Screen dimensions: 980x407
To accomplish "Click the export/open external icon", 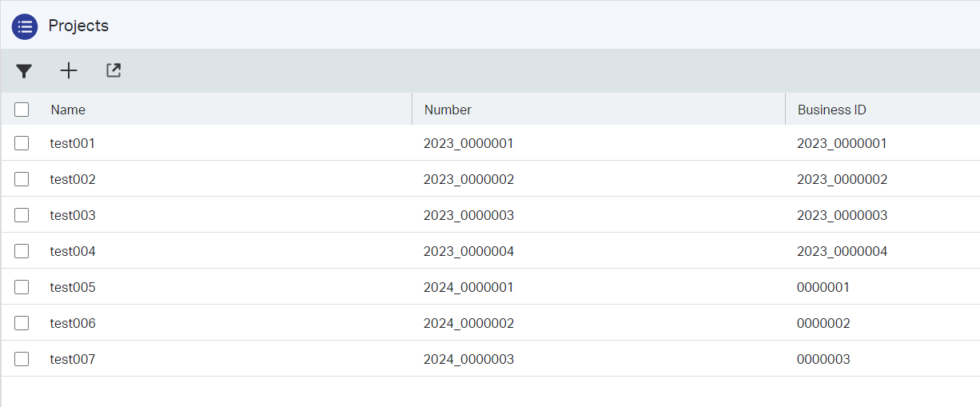I will tap(114, 71).
